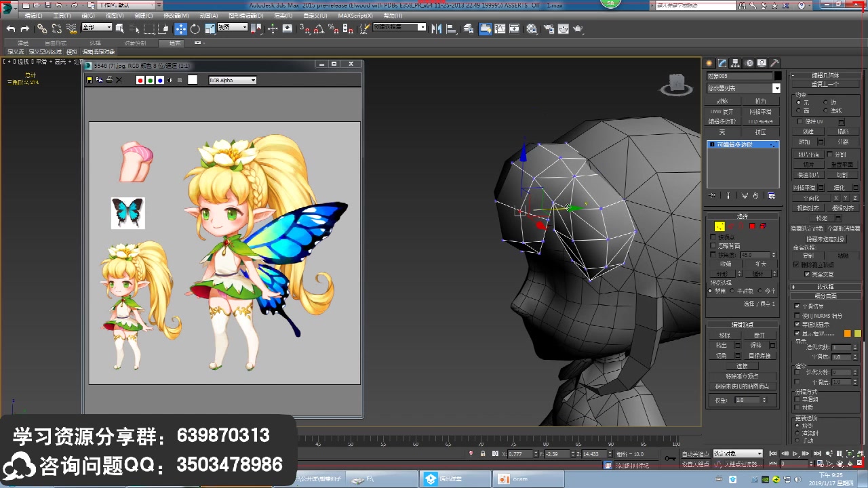Open the 创建(C) menu
Image resolution: width=868 pixels, height=488 pixels.
click(144, 16)
